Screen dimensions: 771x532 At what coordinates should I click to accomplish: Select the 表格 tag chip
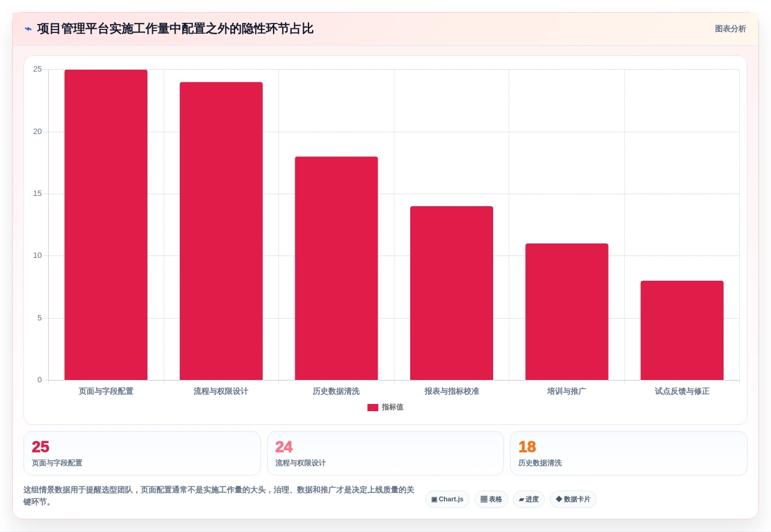point(491,500)
